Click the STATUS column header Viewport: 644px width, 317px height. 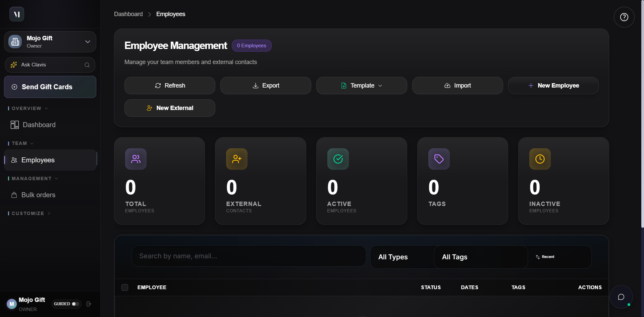pyautogui.click(x=431, y=287)
